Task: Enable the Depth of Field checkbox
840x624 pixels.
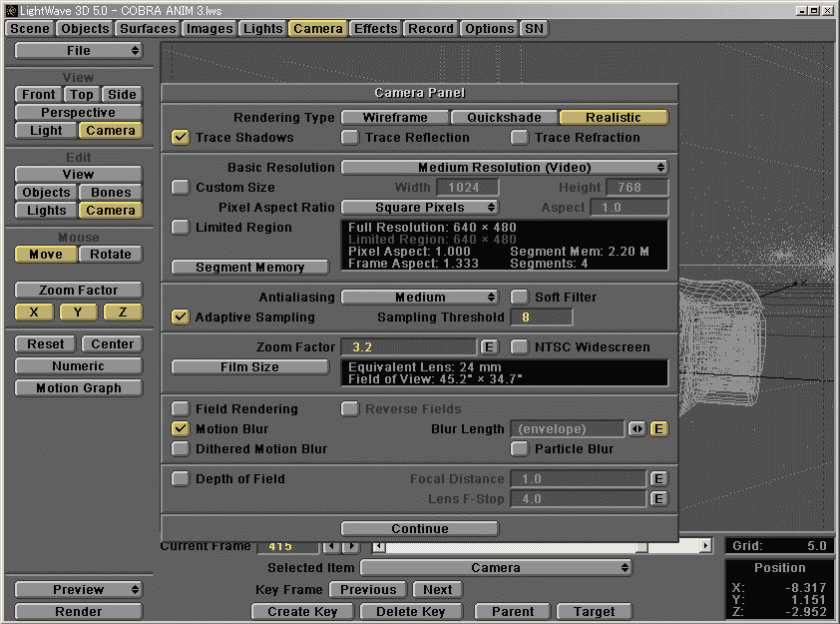Action: click(181, 479)
